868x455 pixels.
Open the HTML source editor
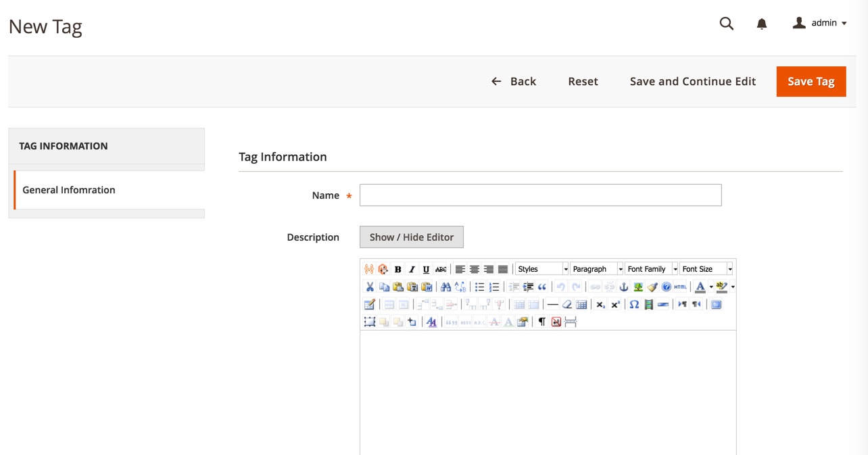point(680,287)
